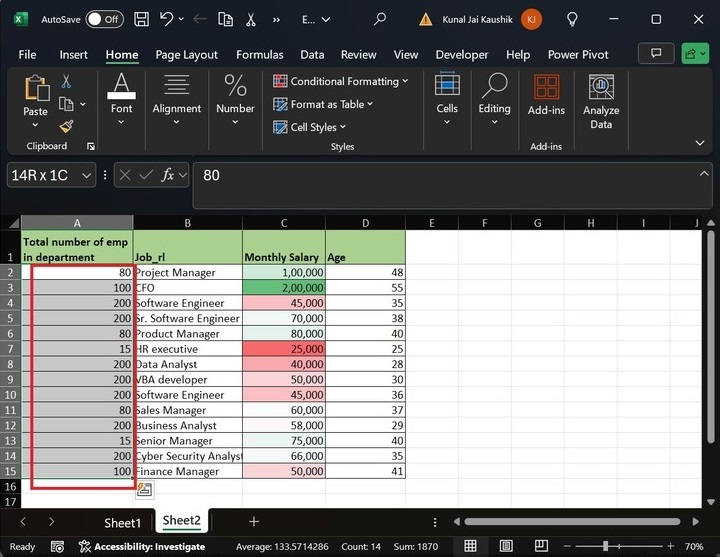Click Accessibility: Investigate in status bar
The height and width of the screenshot is (557, 720).
coord(142,547)
